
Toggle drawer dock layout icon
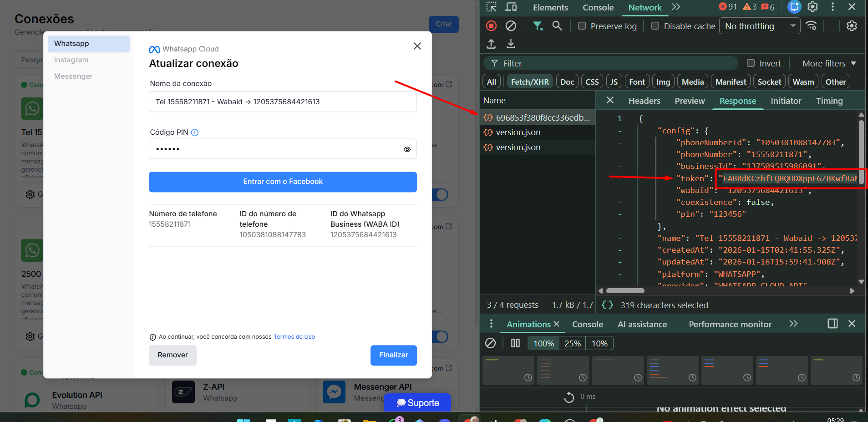coord(832,324)
